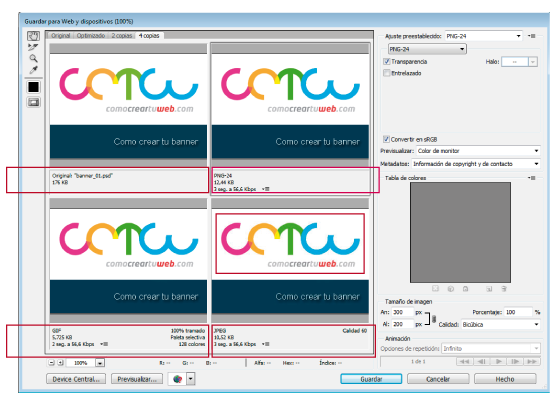Open the PNG-24 file format dropdown

[x=427, y=49]
